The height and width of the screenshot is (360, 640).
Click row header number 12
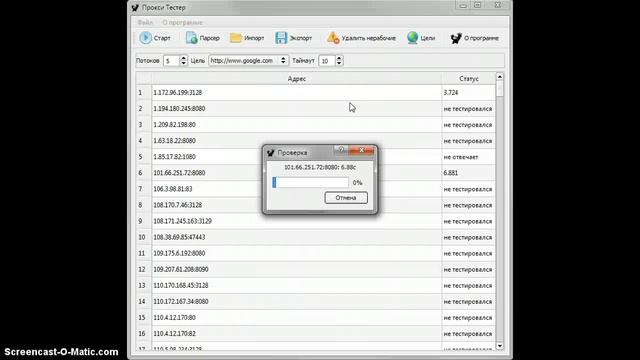[x=142, y=269]
